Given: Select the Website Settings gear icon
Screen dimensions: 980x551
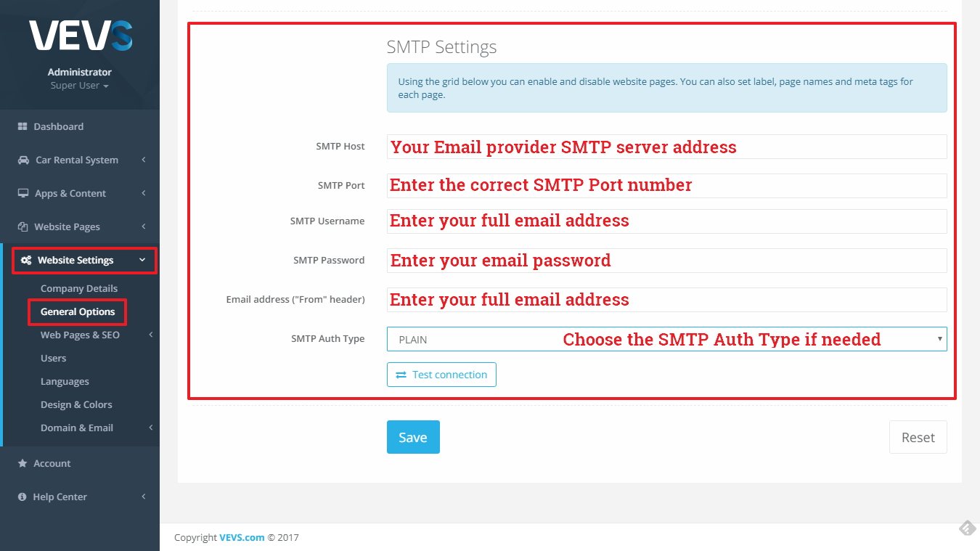Looking at the screenshot, I should click(27, 260).
